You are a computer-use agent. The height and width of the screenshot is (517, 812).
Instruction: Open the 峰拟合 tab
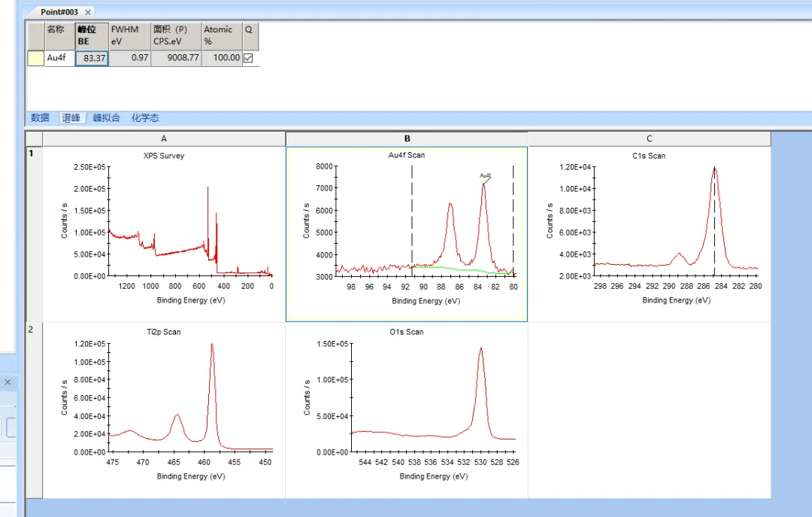tap(106, 118)
